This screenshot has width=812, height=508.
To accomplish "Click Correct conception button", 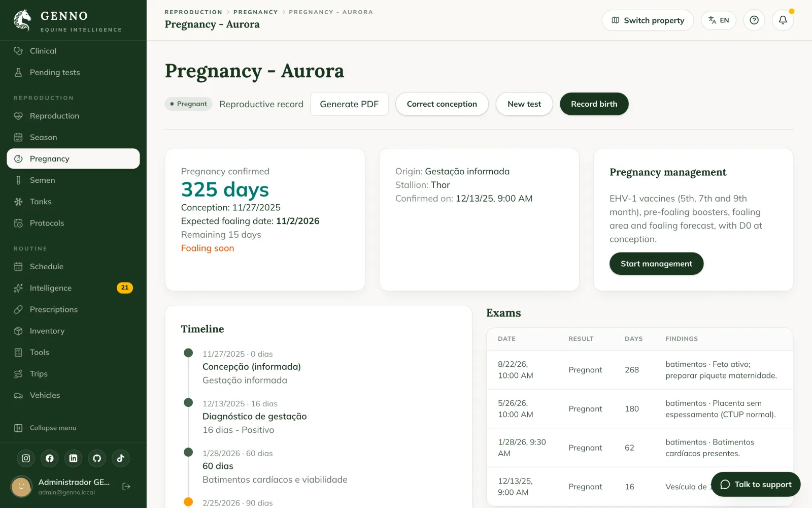I will [x=442, y=104].
